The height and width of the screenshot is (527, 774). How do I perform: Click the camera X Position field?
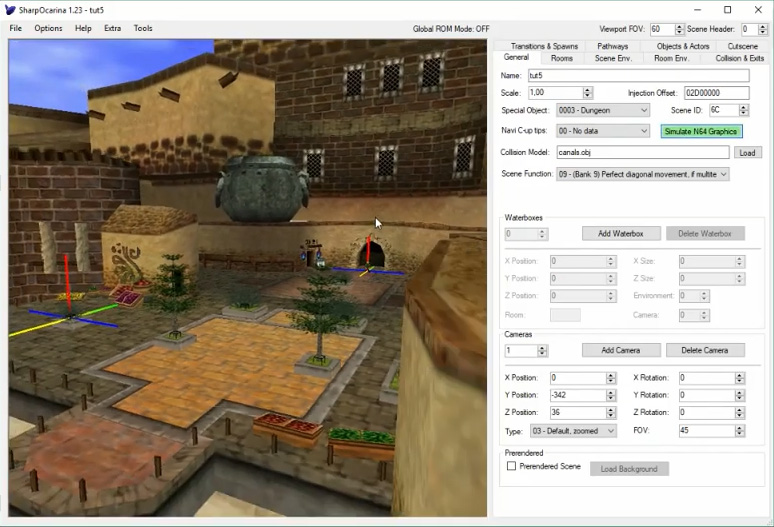(x=578, y=377)
